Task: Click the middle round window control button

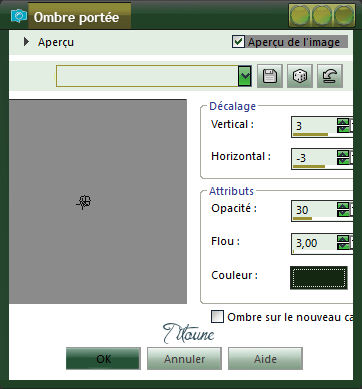Action: [322, 15]
